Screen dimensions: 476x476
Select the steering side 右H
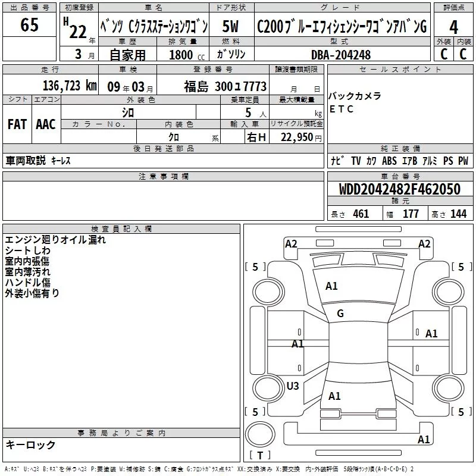point(256,137)
